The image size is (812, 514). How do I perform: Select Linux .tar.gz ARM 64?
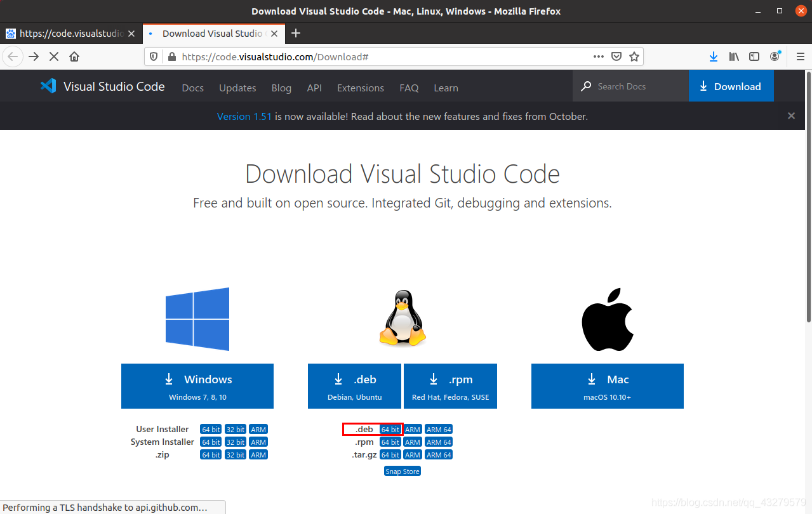point(439,455)
